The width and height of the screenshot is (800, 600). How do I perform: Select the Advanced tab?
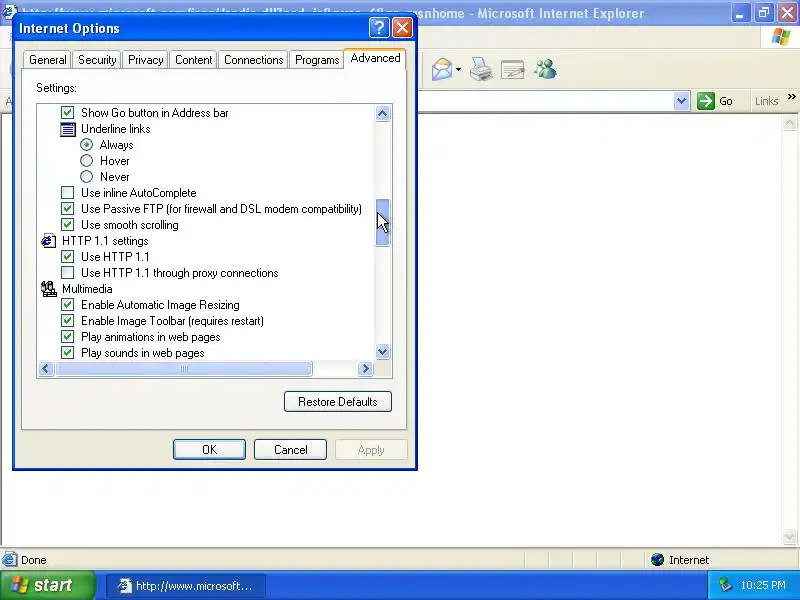(375, 58)
